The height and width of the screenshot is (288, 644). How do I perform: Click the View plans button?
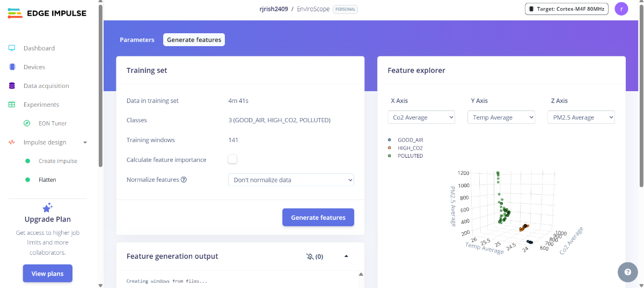[x=47, y=274]
